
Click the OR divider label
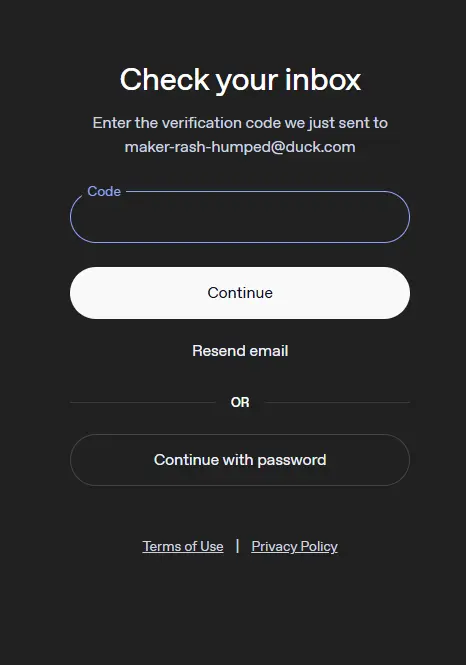pos(240,402)
